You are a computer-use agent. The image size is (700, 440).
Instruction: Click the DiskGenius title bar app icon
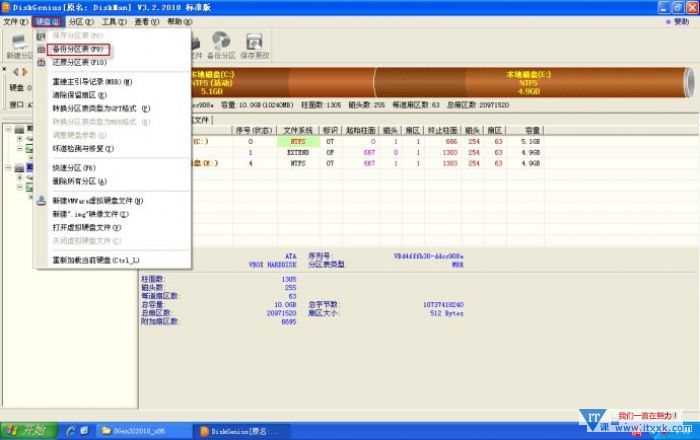[x=6, y=7]
